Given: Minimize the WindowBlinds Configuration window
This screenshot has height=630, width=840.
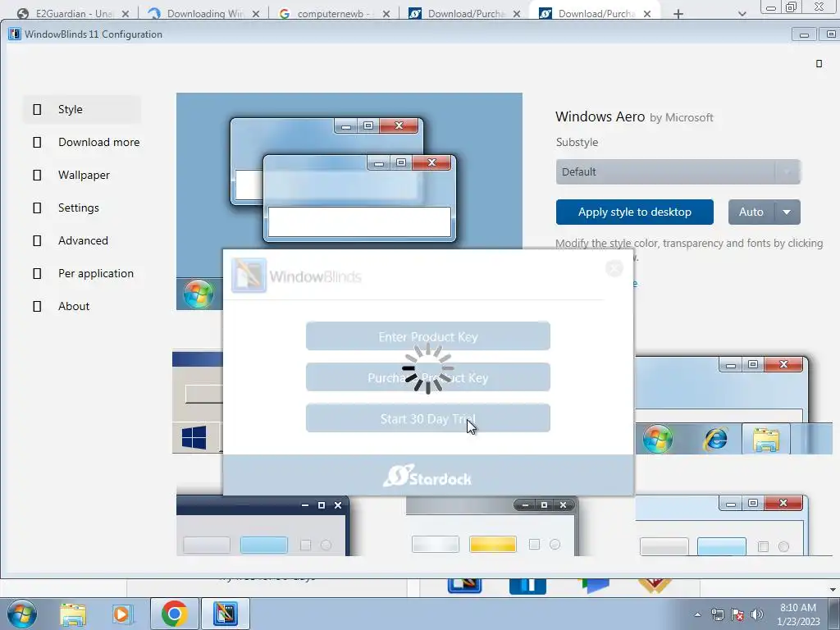Looking at the screenshot, I should pyautogui.click(x=804, y=34).
